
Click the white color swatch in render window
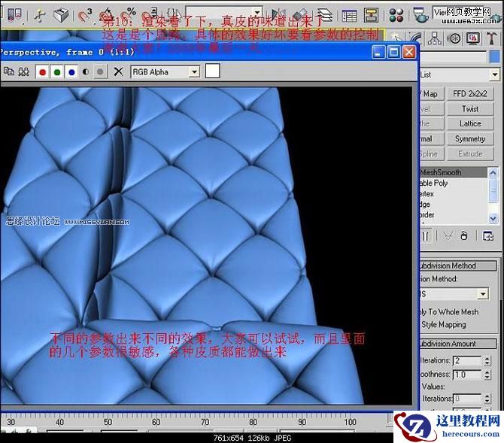point(212,71)
